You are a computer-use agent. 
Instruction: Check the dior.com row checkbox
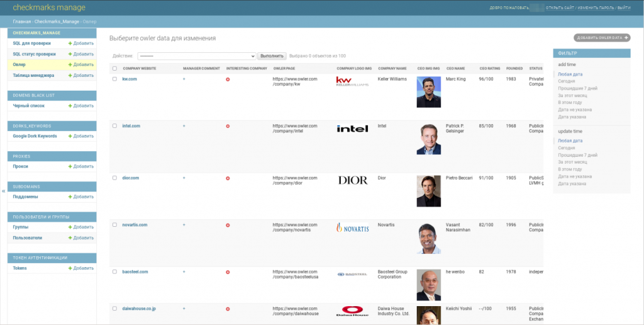click(x=114, y=178)
